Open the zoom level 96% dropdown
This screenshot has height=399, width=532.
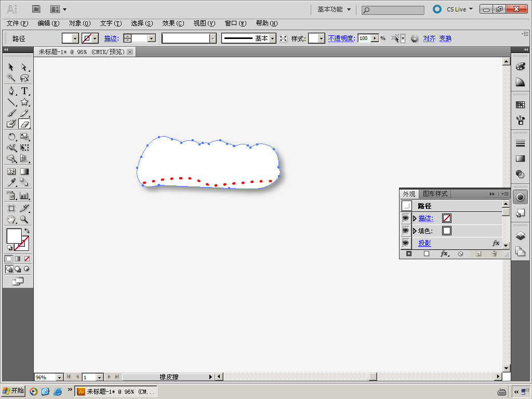pyautogui.click(x=59, y=377)
